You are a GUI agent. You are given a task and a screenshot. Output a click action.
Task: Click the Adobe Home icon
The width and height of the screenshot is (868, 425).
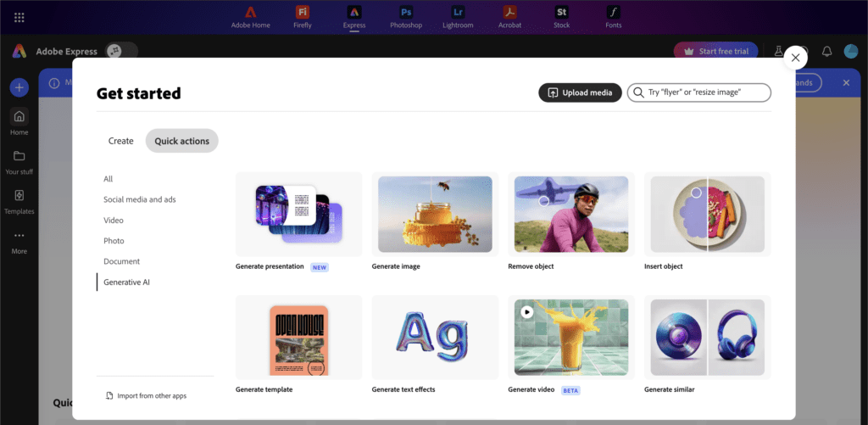(x=250, y=13)
